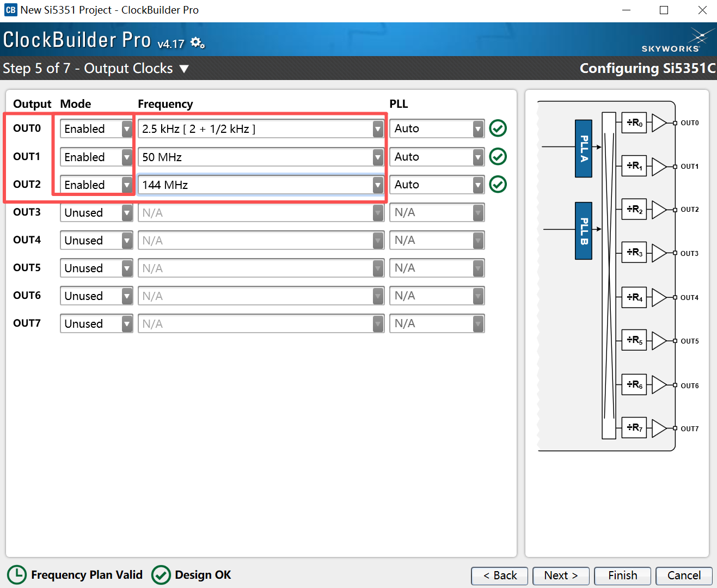Click the ÷R0 divider block

[x=634, y=123]
